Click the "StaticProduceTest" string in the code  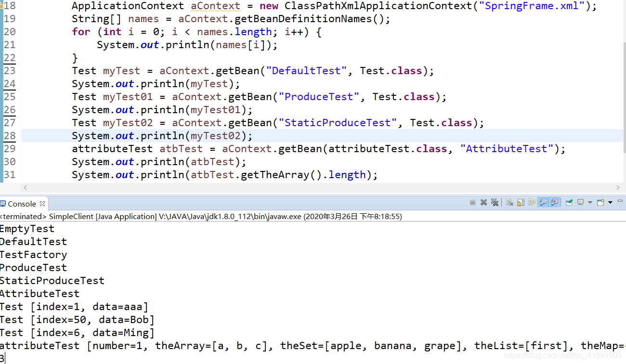pos(338,123)
